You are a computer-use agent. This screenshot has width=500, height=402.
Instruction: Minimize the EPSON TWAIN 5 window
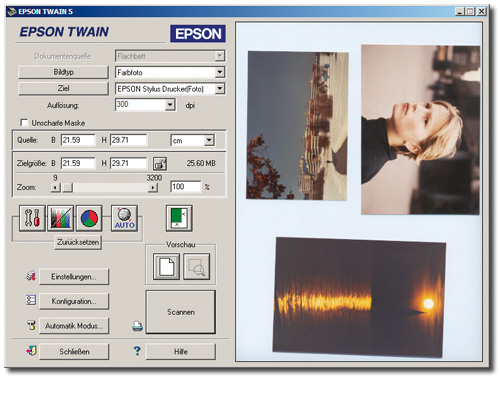460,11
